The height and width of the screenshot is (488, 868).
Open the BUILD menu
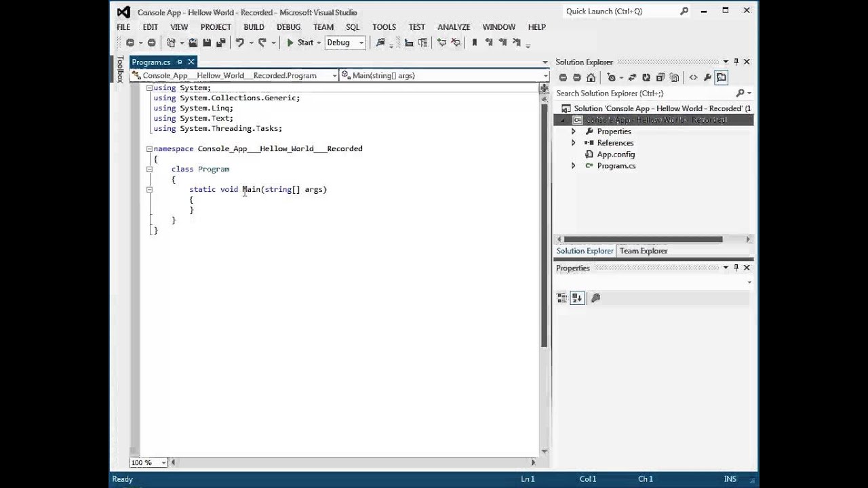(x=254, y=27)
